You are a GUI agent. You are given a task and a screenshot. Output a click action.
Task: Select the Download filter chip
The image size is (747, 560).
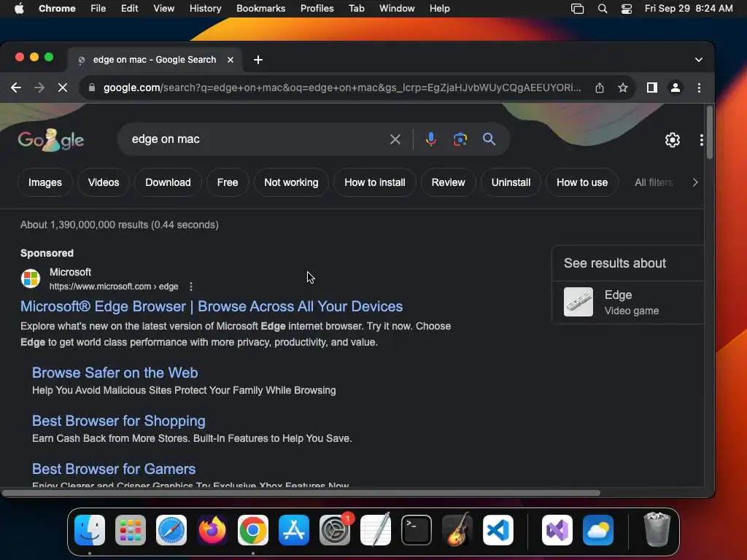click(x=168, y=182)
